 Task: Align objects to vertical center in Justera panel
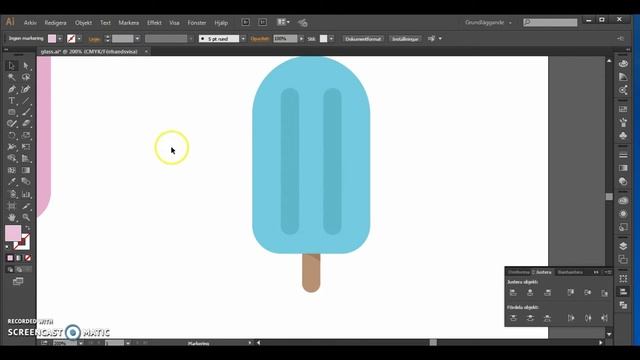coord(587,292)
